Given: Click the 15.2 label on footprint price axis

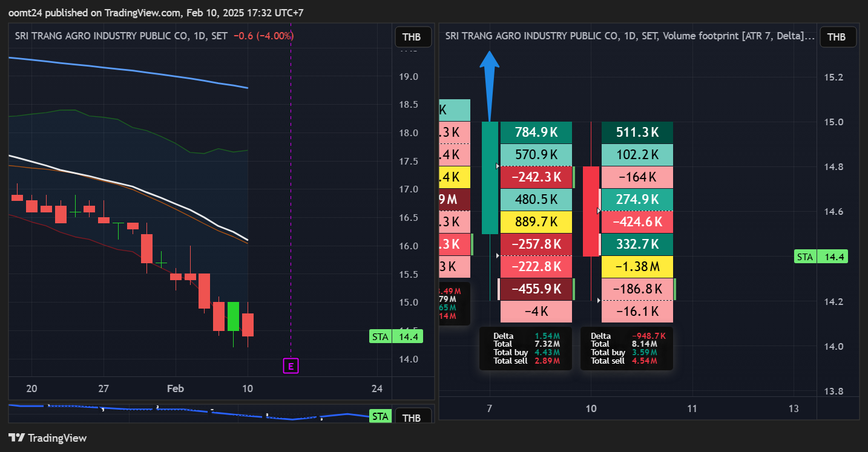Looking at the screenshot, I should pyautogui.click(x=833, y=77).
